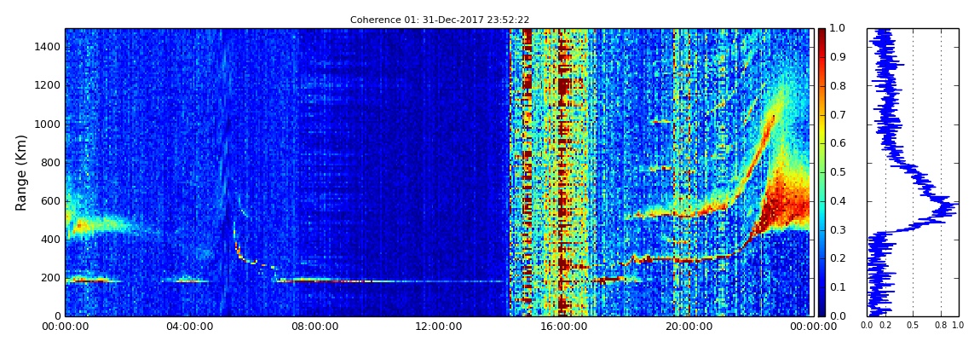Viewport: 980px width, 347px height.
Task: Click the 'Range (Km)' y-axis label
Action: click(x=22, y=172)
